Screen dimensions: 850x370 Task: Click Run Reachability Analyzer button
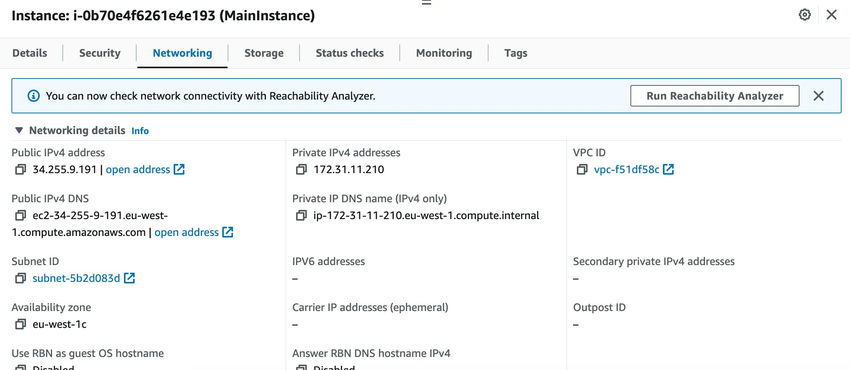coord(714,96)
